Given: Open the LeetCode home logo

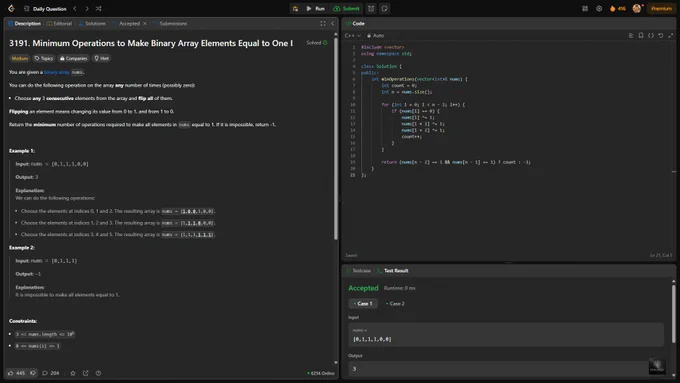Looking at the screenshot, I should coord(11,8).
